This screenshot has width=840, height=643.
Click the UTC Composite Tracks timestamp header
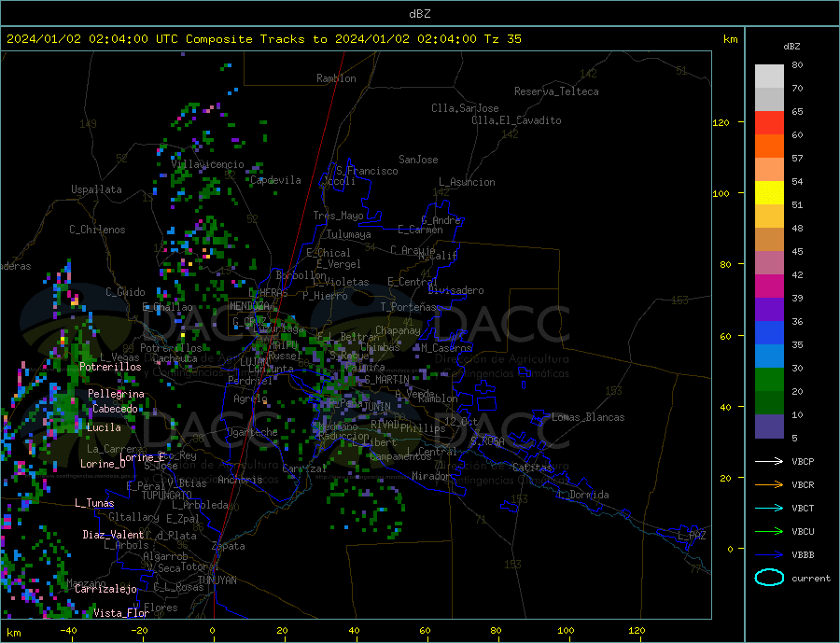pyautogui.click(x=263, y=39)
